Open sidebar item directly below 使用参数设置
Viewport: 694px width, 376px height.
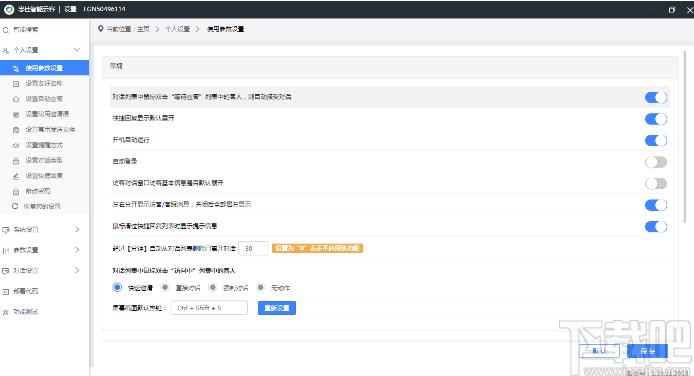pos(44,83)
